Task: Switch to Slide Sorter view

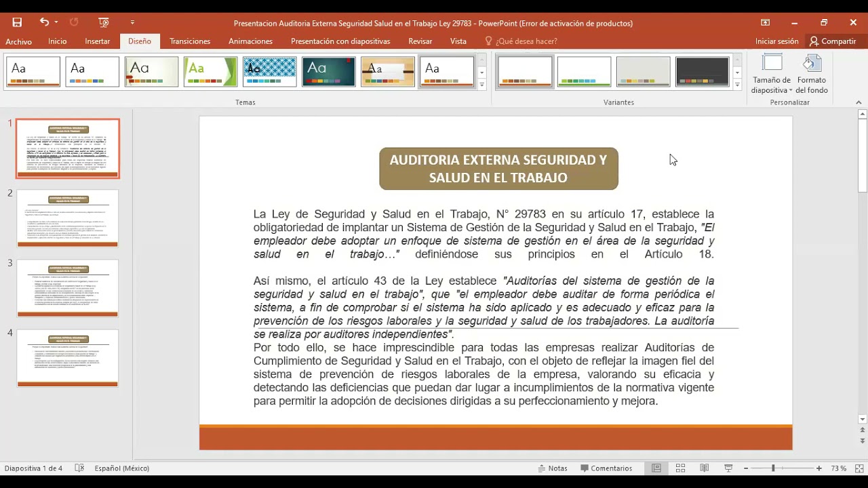Action: 680,468
